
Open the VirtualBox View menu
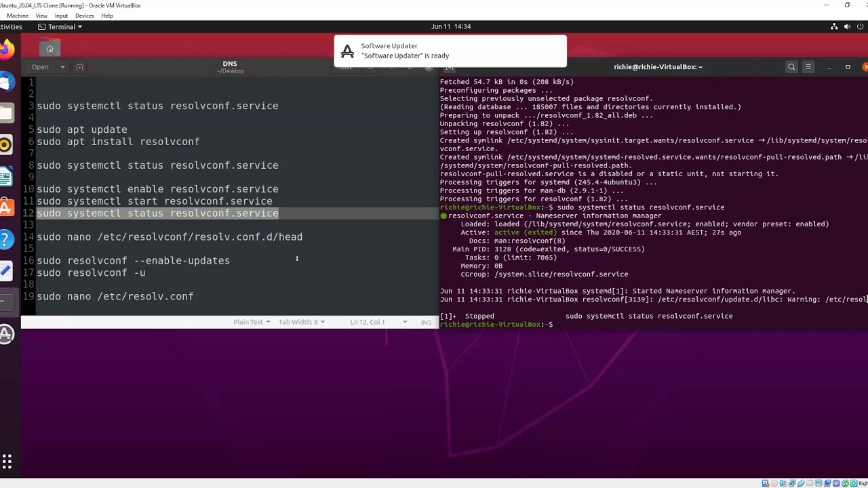coord(41,16)
